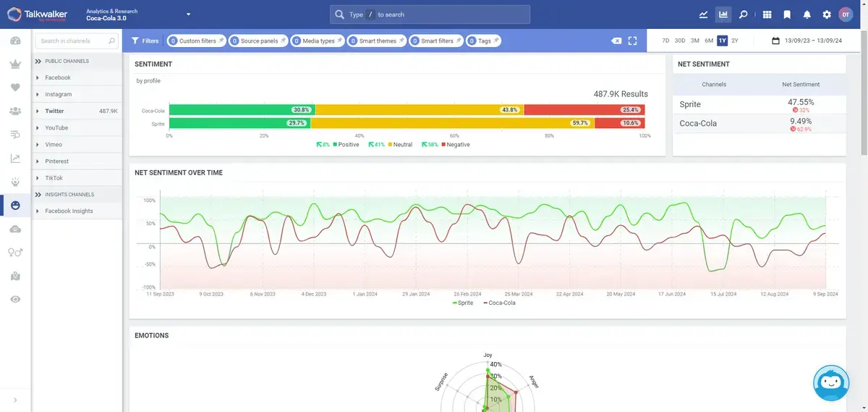Open the notifications bell
The width and height of the screenshot is (868, 412).
point(807,14)
